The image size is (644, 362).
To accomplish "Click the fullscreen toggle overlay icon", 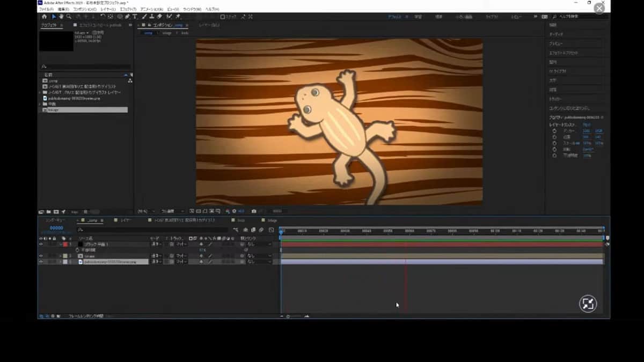I will [x=588, y=304].
